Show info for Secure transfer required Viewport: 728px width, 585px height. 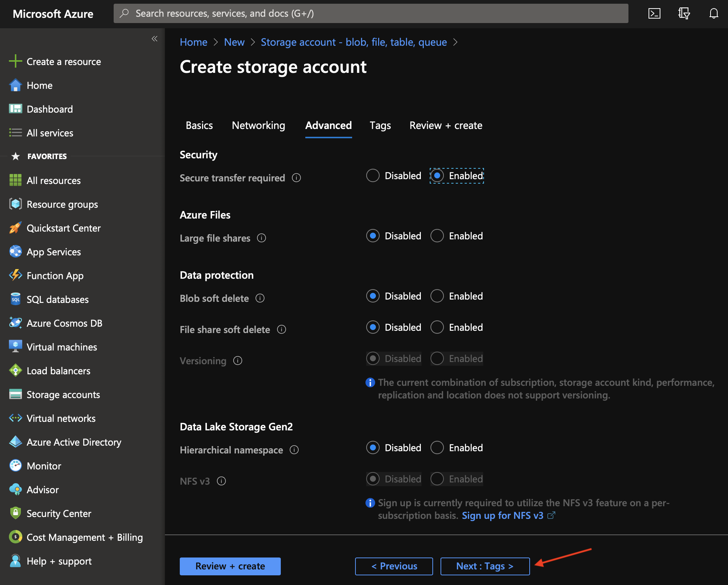point(296,178)
